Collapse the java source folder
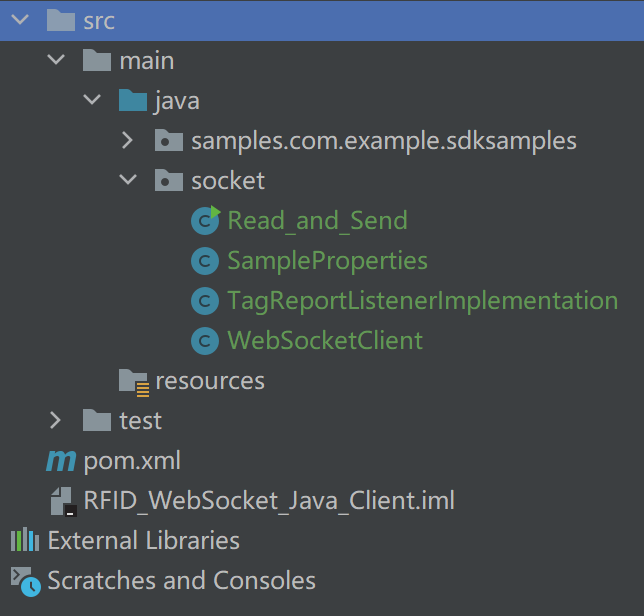The height and width of the screenshot is (616, 644). (x=91, y=101)
